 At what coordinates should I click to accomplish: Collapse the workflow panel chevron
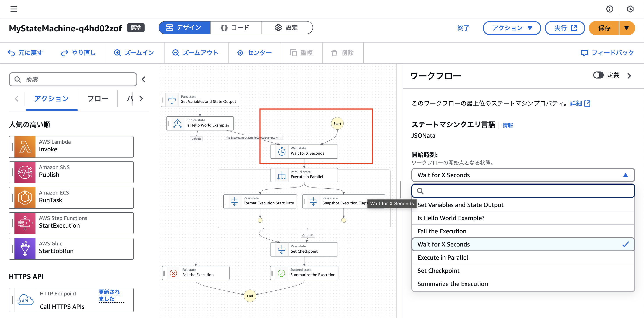(x=629, y=76)
